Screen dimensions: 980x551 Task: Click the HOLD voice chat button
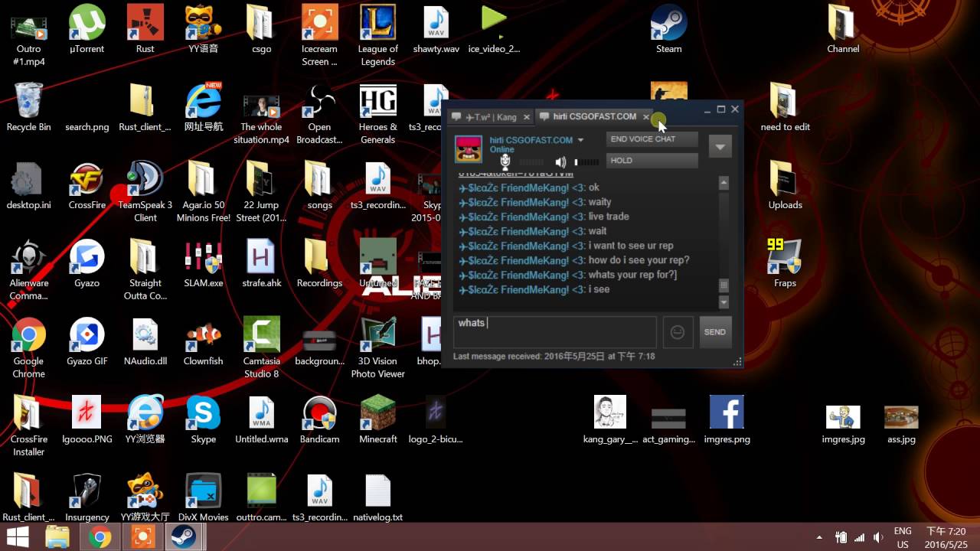[x=652, y=161]
